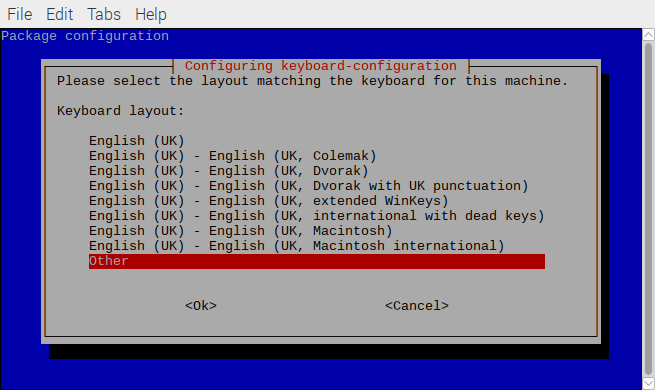
Task: Pick the Macintosh international layout
Action: [297, 246]
